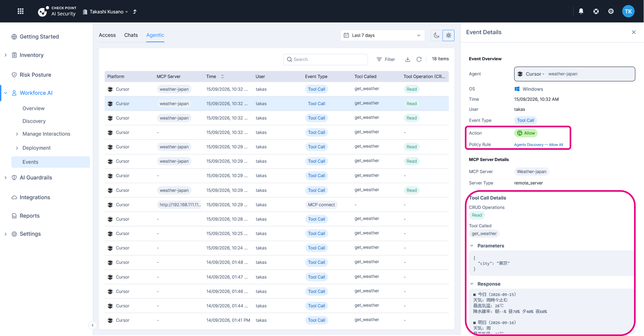Switch to dark mode with moon toggle

click(436, 35)
